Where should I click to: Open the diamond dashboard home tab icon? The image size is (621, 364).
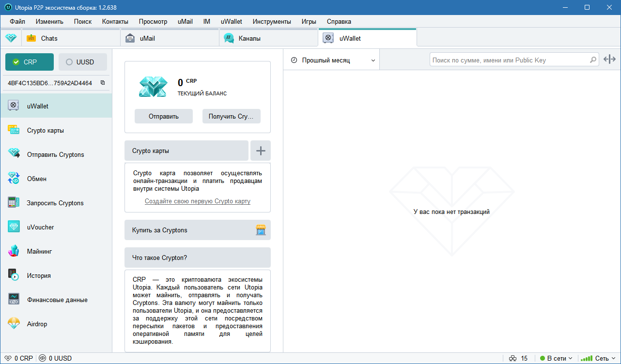[x=11, y=38]
